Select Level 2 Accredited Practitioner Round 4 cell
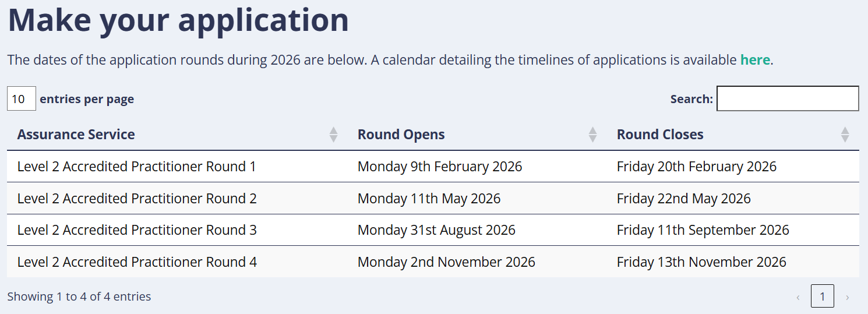This screenshot has height=314, width=868. coord(137,262)
